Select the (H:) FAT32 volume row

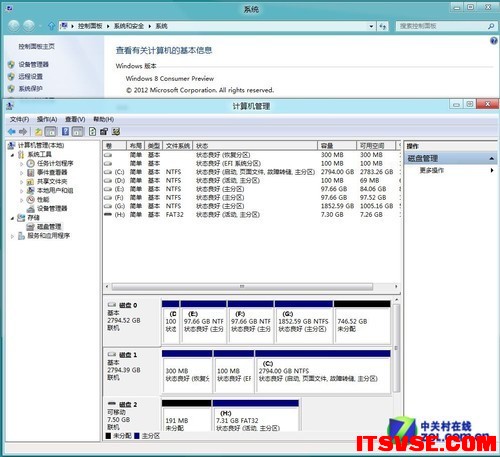252,215
